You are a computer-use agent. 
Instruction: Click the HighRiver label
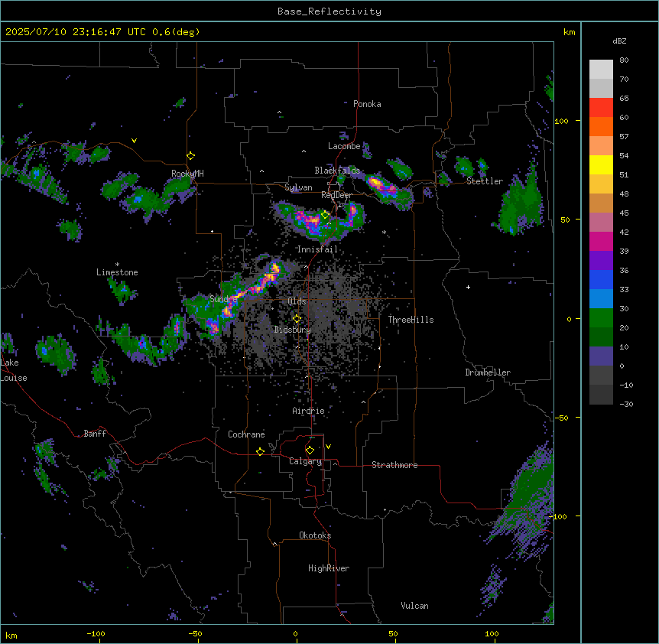click(329, 568)
